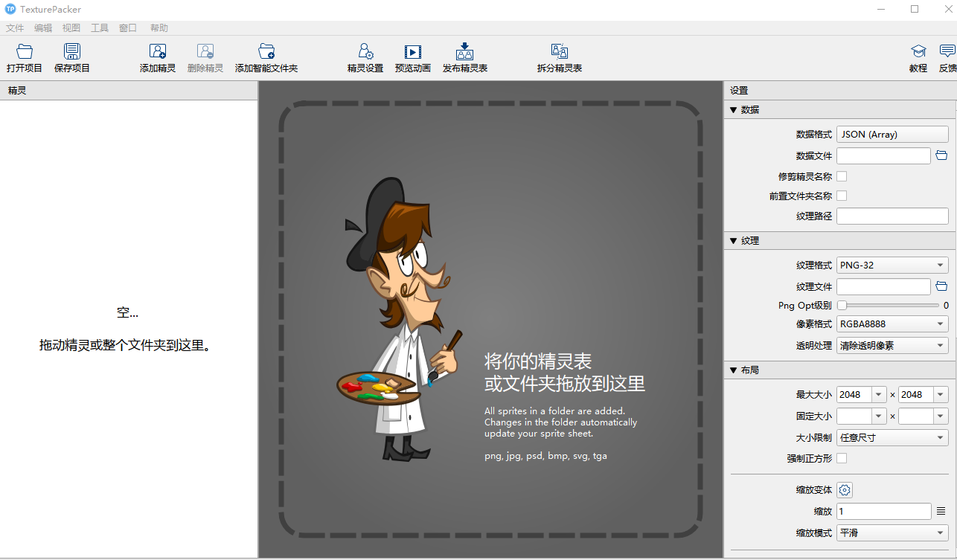Open the File (文件) menu
The image size is (957, 560).
pos(15,28)
